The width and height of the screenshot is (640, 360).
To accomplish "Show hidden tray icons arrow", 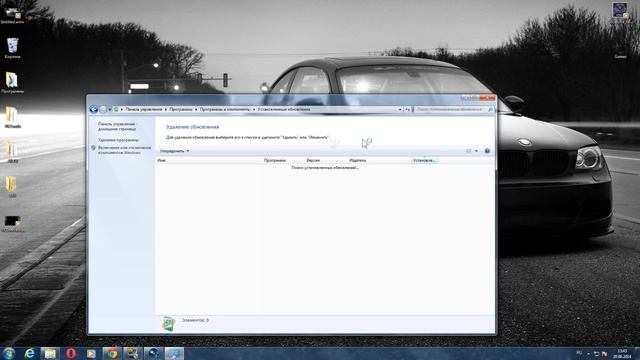I will [588, 354].
